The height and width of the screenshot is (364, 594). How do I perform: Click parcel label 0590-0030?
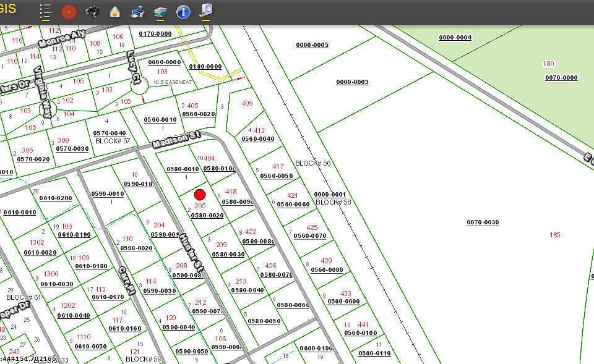coord(160,291)
